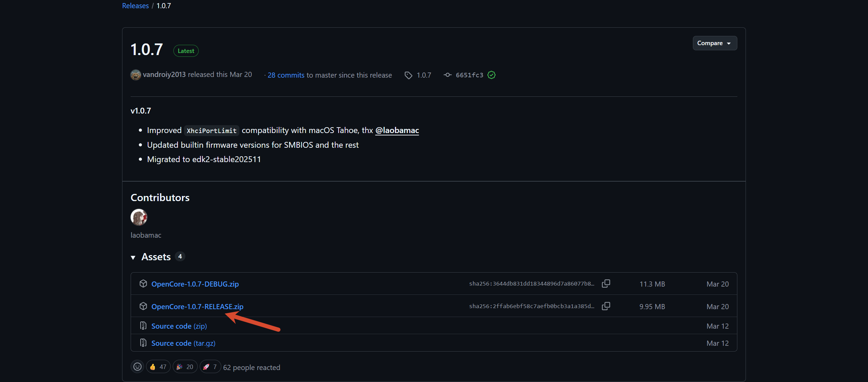Click the Mar 20 date of DEBUG zip

point(718,284)
